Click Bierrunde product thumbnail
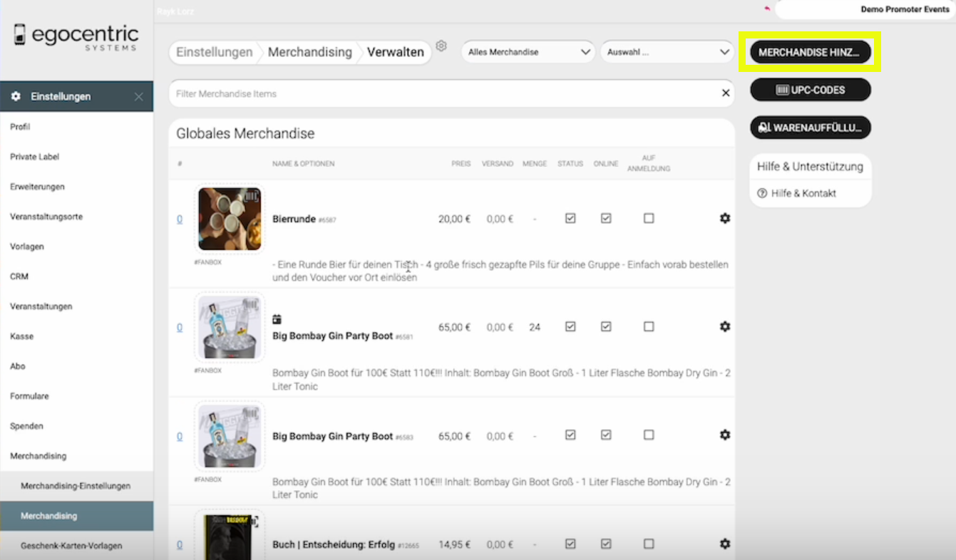This screenshot has width=956, height=560. [x=230, y=219]
